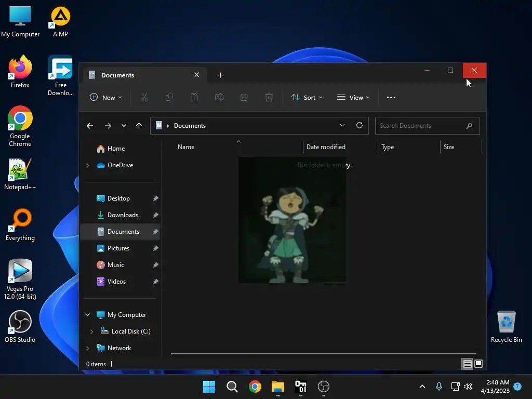This screenshot has width=532, height=399.
Task: Open volume control in system tray
Action: point(468,387)
